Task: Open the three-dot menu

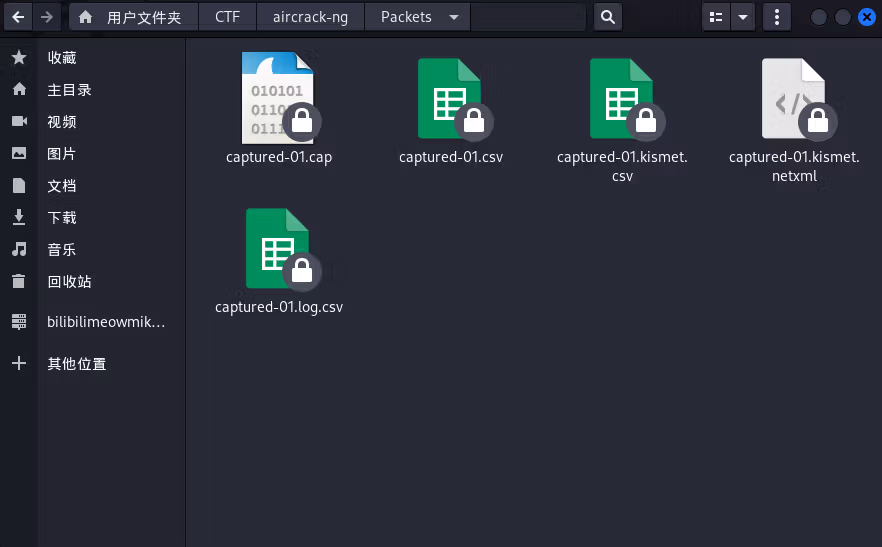Action: [777, 17]
